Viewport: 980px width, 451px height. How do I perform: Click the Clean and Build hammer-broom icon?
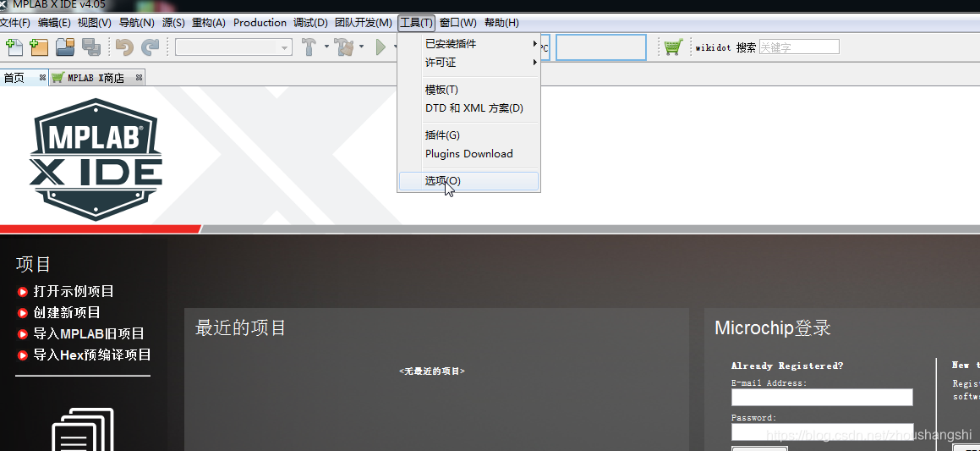click(344, 47)
